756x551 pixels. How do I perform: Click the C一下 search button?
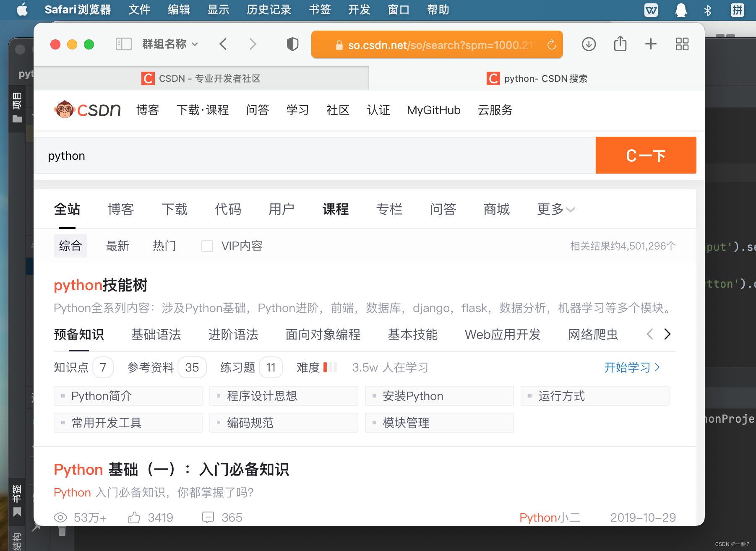(x=646, y=155)
